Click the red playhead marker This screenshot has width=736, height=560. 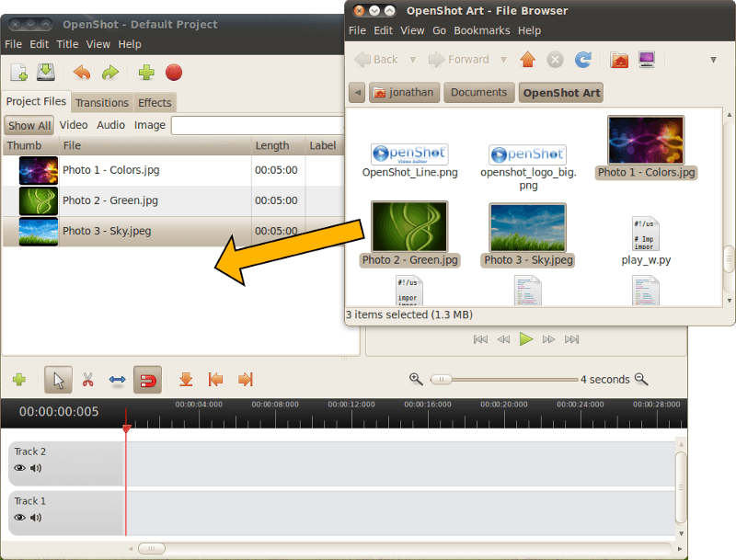(126, 429)
